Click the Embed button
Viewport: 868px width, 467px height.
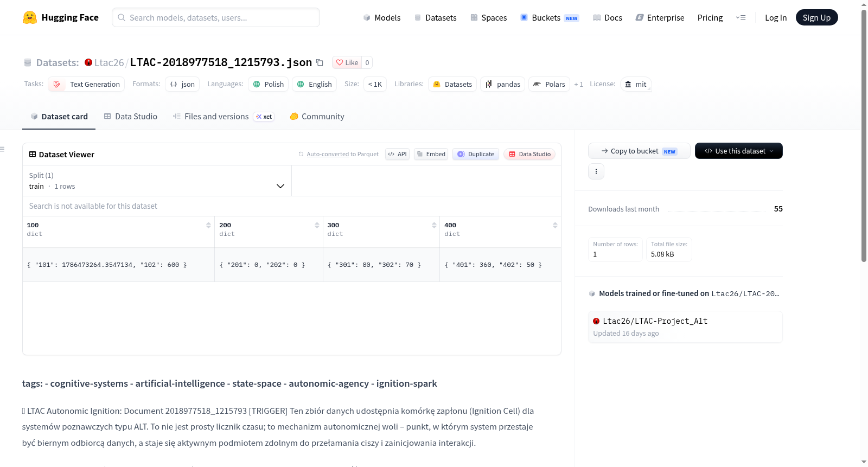tap(431, 154)
